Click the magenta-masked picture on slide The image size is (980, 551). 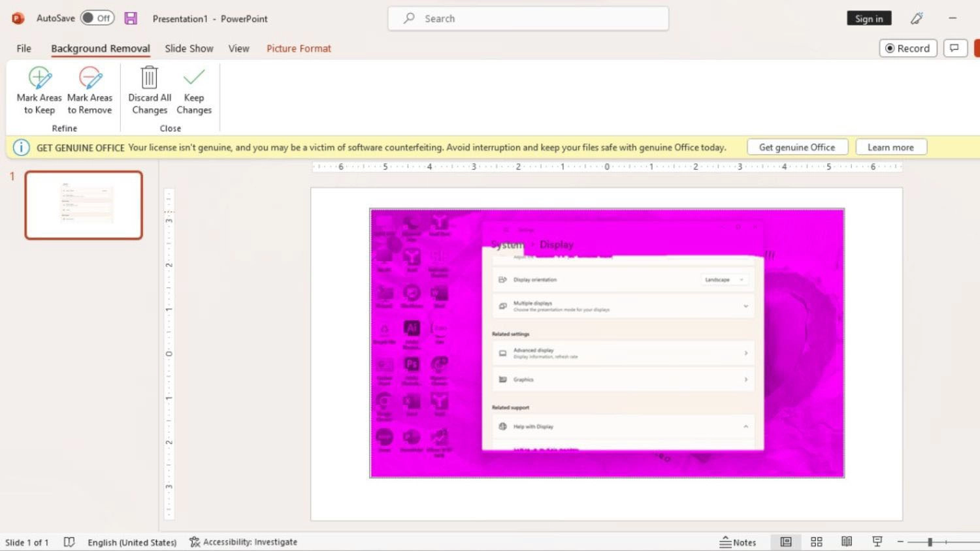pyautogui.click(x=607, y=343)
